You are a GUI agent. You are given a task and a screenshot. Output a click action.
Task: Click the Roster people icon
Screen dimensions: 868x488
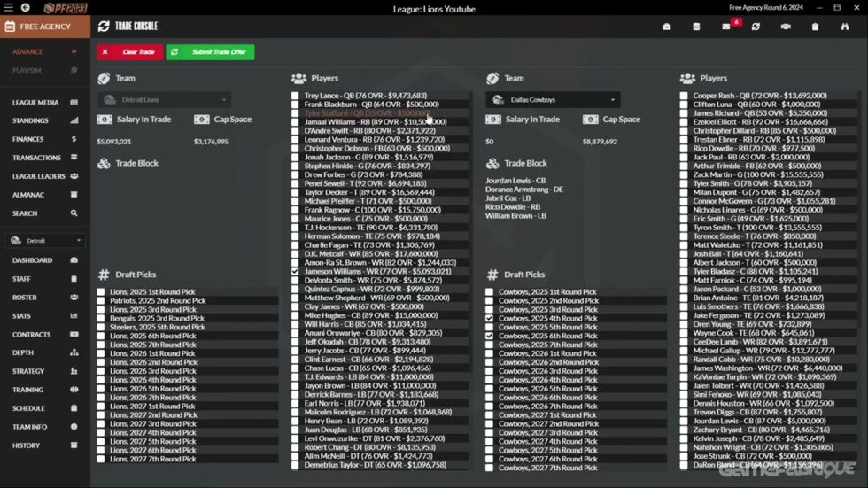[74, 297]
